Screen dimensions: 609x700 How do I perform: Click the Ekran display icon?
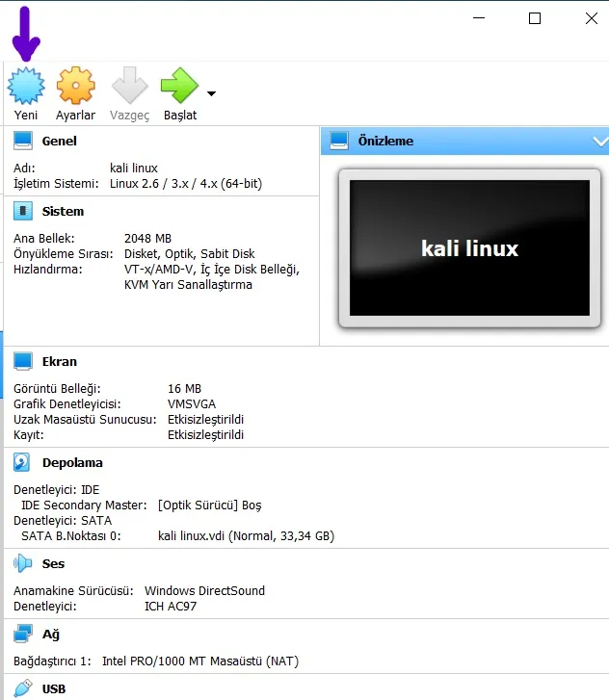tap(23, 361)
